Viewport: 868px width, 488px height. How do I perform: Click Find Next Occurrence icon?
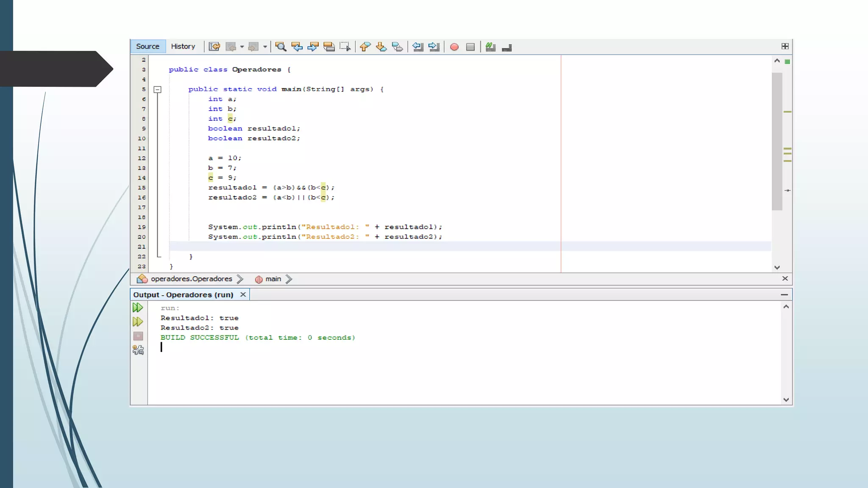[x=313, y=47]
